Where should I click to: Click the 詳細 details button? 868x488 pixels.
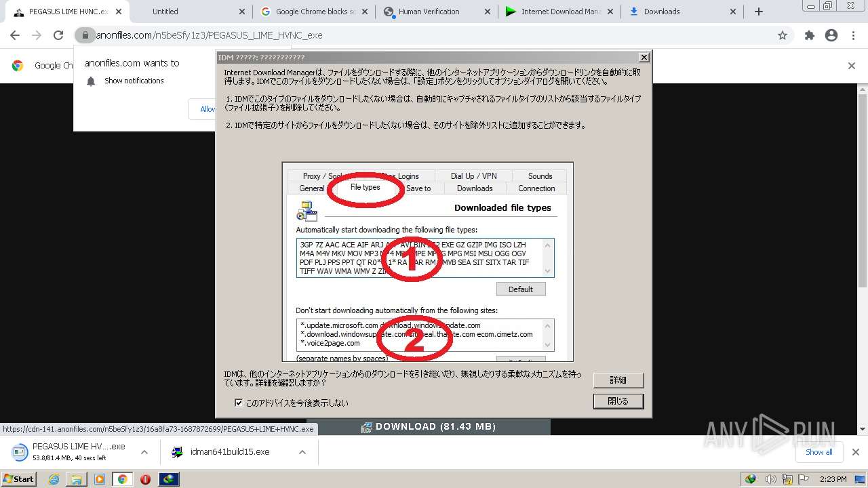(x=618, y=380)
